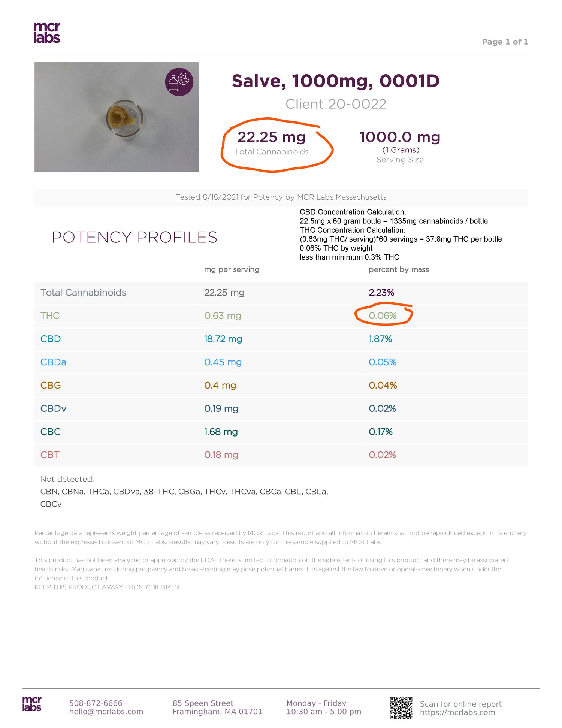Click the Salve, 1000mg, 0001D title
The height and width of the screenshot is (728, 562).
coord(335,81)
